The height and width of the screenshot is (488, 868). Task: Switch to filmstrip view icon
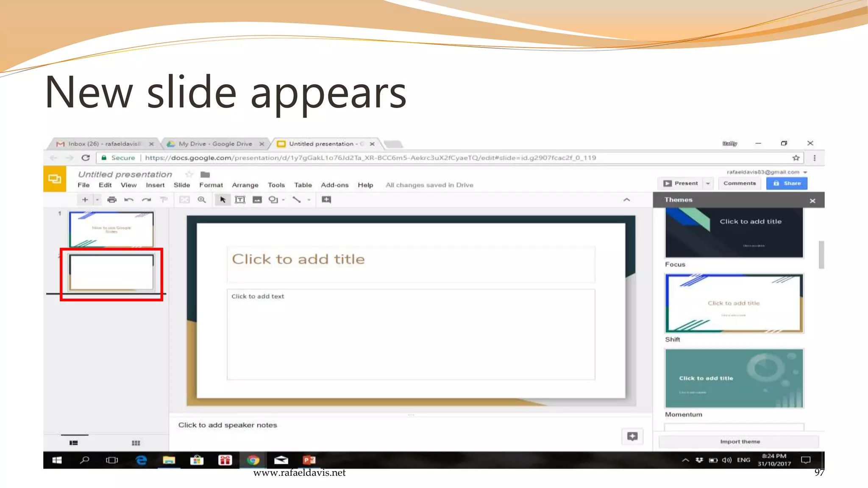point(74,443)
